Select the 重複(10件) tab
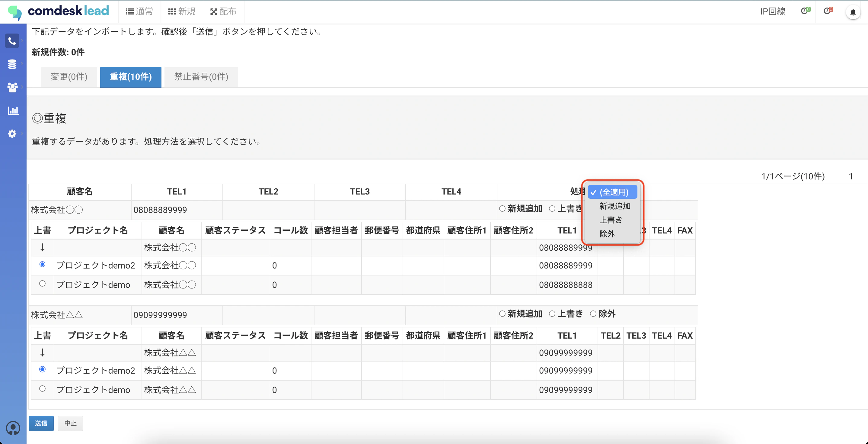The width and height of the screenshot is (868, 444). pyautogui.click(x=131, y=77)
